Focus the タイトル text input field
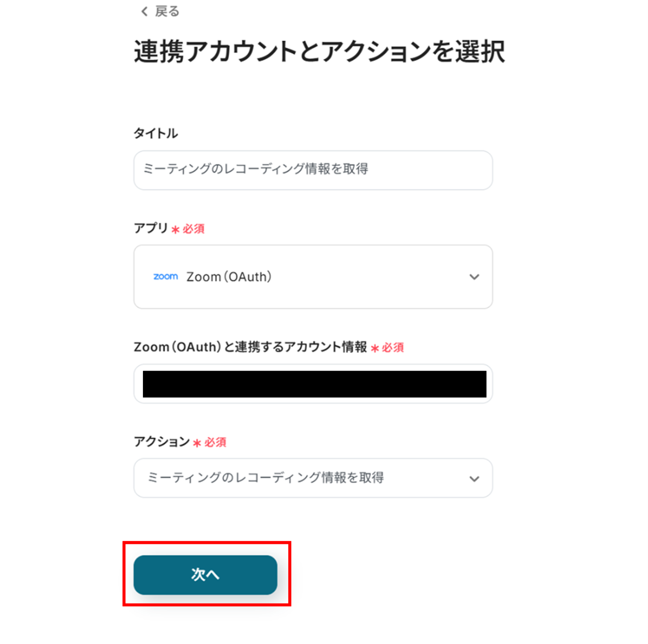Image resolution: width=648 pixels, height=644 pixels. coord(313,170)
